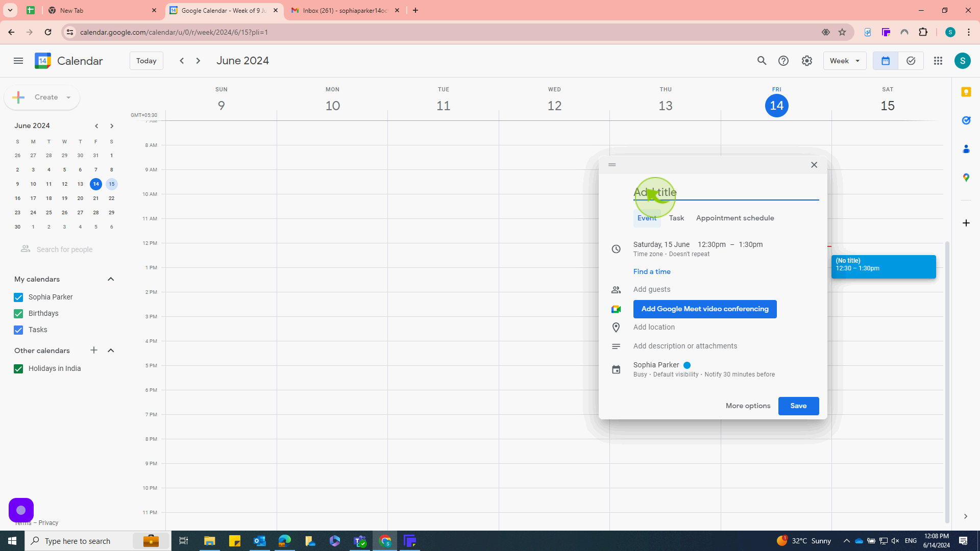Click the Add location icon in event form
The height and width of the screenshot is (551, 980).
click(616, 327)
